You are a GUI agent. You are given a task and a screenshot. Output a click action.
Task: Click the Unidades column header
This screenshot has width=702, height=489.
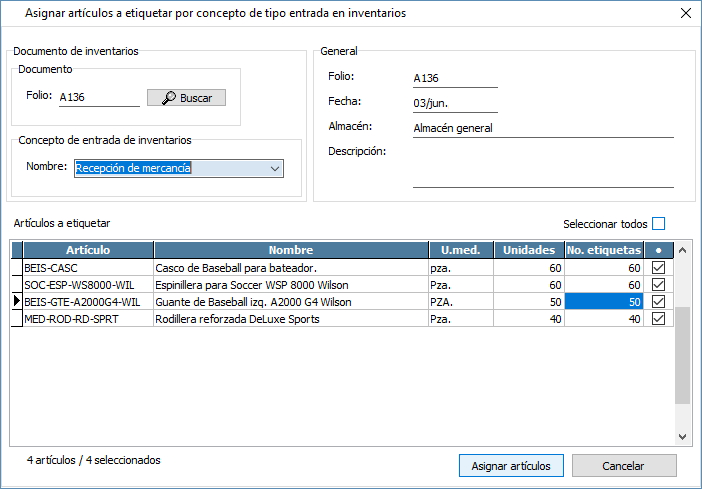530,250
